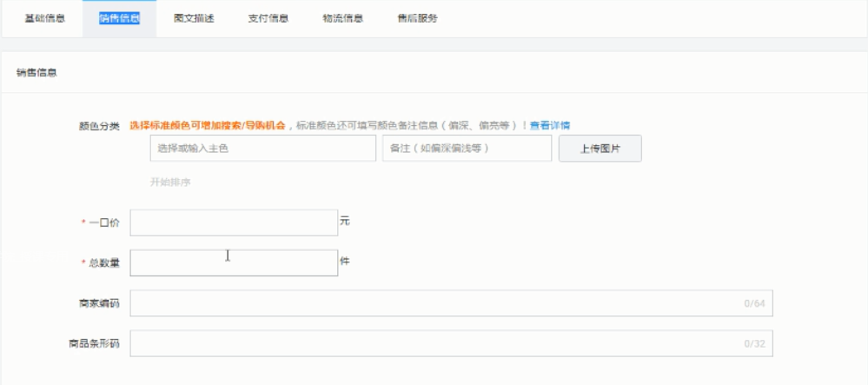Viewport: 868px width, 385px height.
Task: Click the 0/32 character counter
Action: [753, 344]
